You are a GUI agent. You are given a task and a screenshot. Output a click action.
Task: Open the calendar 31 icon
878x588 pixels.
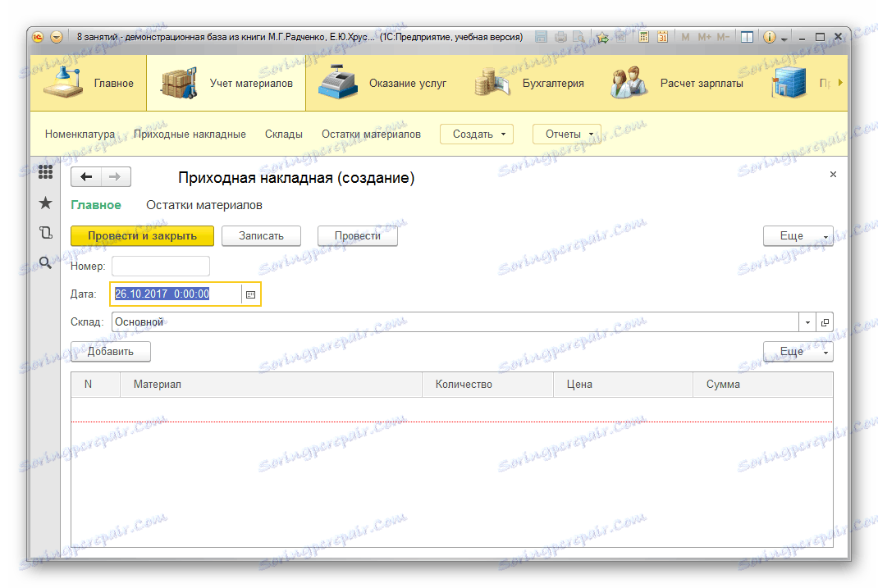663,37
